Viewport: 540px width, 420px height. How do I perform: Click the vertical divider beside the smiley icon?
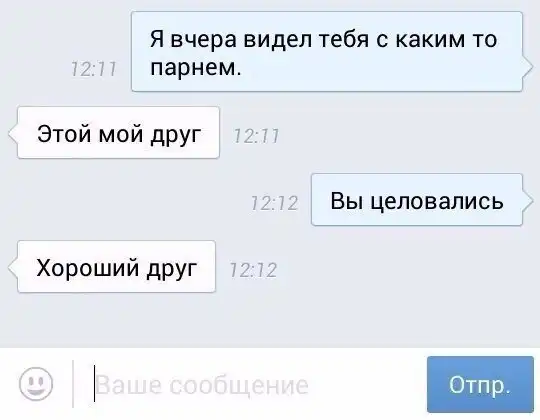pyautogui.click(x=73, y=384)
